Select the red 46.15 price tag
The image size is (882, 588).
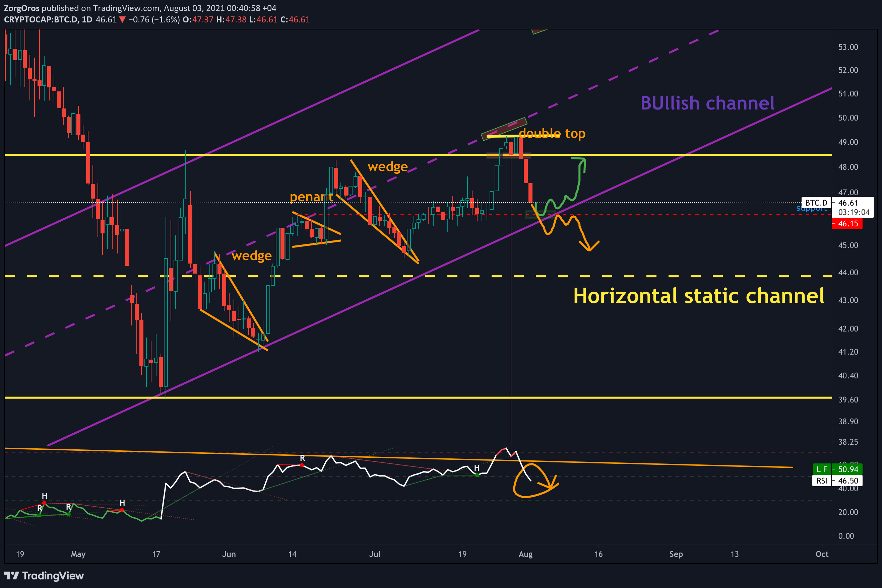click(847, 224)
